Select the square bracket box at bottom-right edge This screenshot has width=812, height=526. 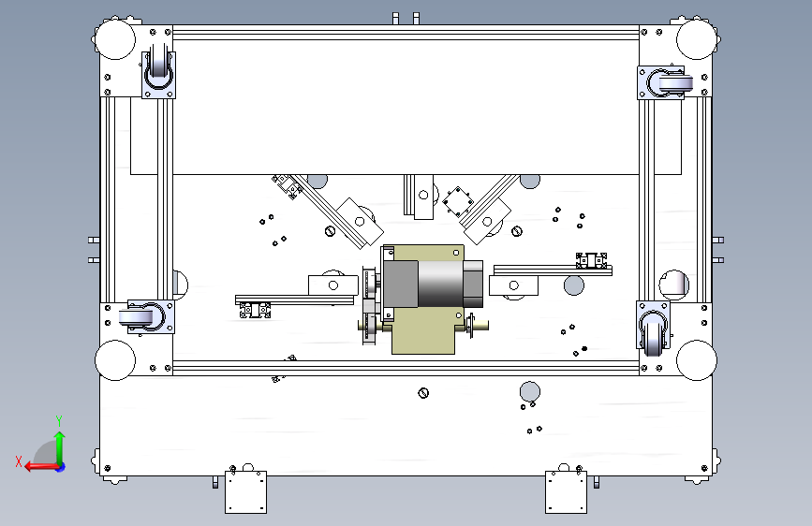tap(566, 491)
